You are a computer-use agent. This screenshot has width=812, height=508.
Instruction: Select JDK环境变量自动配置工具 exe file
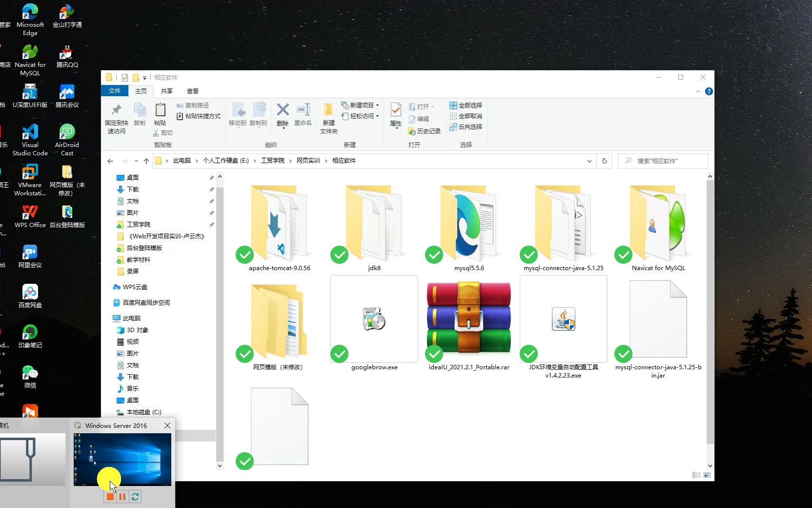tap(564, 327)
